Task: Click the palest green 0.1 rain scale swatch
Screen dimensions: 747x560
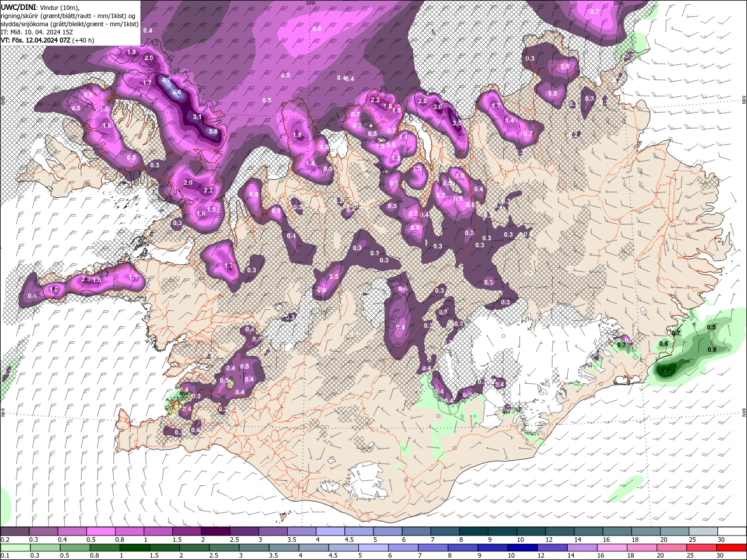Action: click(15, 548)
